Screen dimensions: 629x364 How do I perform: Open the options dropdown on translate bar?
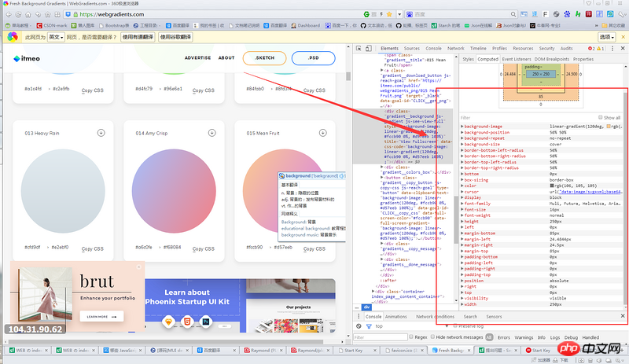[x=606, y=37]
